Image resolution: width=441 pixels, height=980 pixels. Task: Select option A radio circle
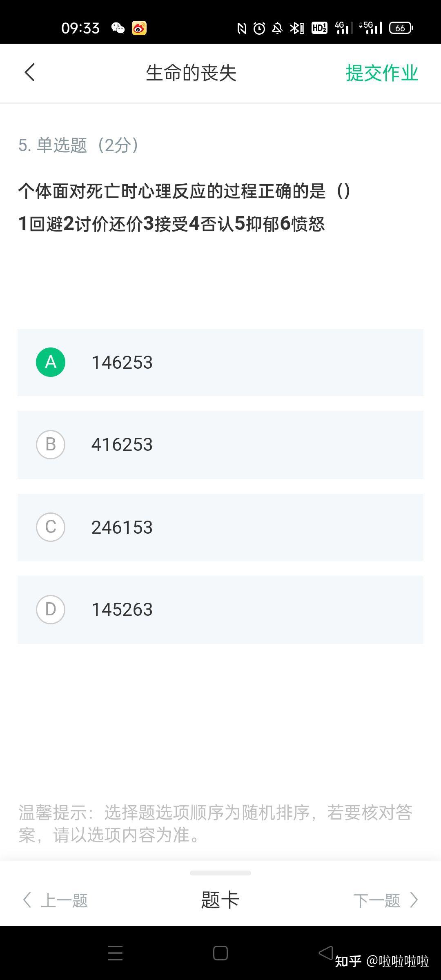(51, 362)
